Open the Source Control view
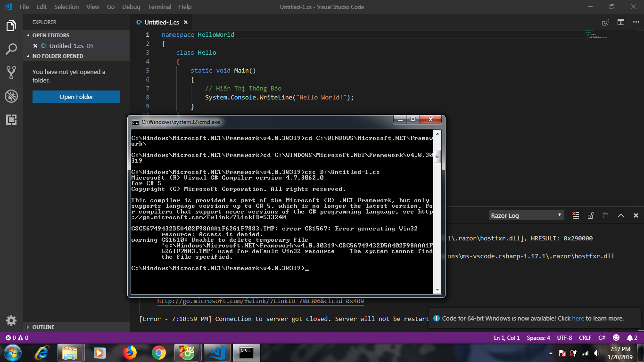The image size is (644, 362). [x=11, y=73]
